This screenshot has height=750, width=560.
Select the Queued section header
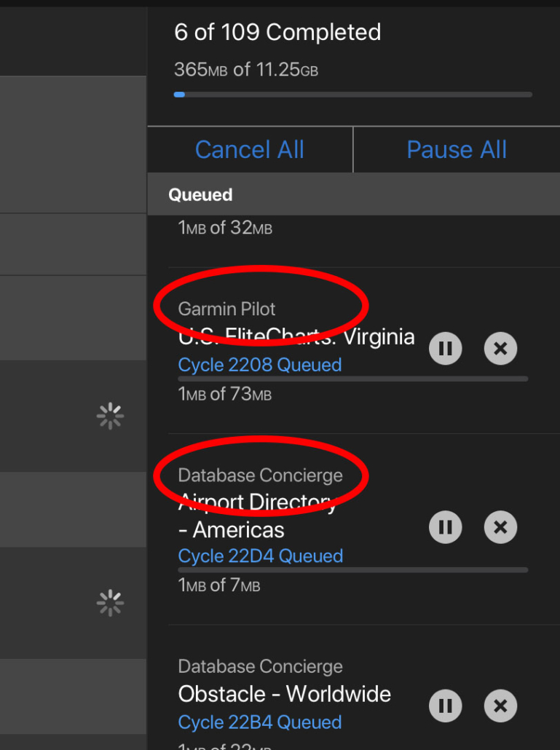[200, 194]
